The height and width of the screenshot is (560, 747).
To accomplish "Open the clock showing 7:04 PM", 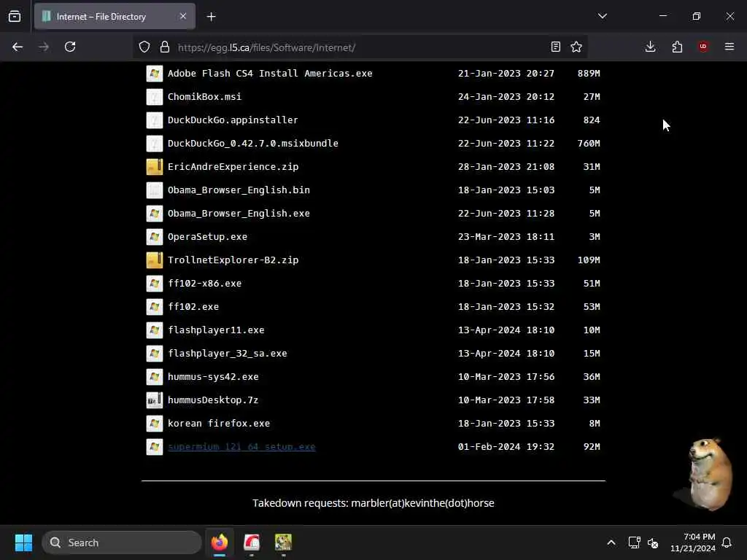I will [x=693, y=542].
